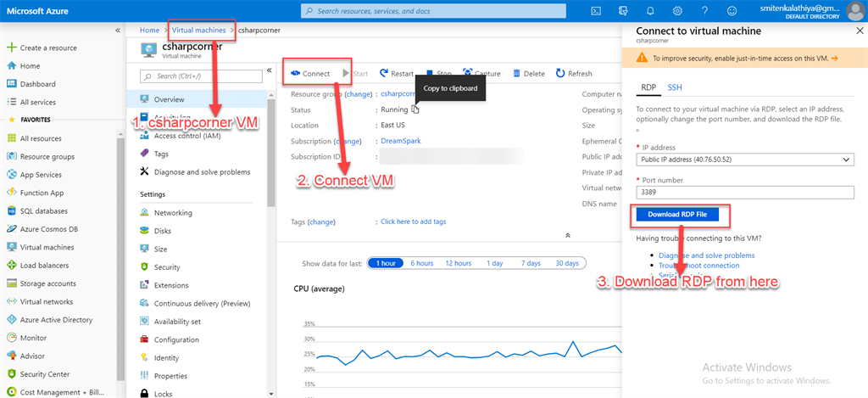
Task: Click Create a resource plus icon
Action: pyautogui.click(x=11, y=48)
